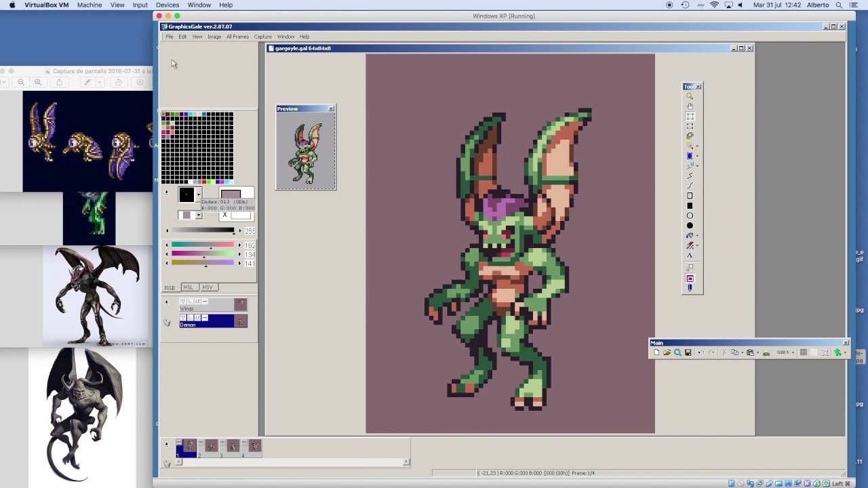Open the secondary color dropdown arrow
Image resolution: width=868 pixels, height=488 pixels.
click(x=199, y=215)
